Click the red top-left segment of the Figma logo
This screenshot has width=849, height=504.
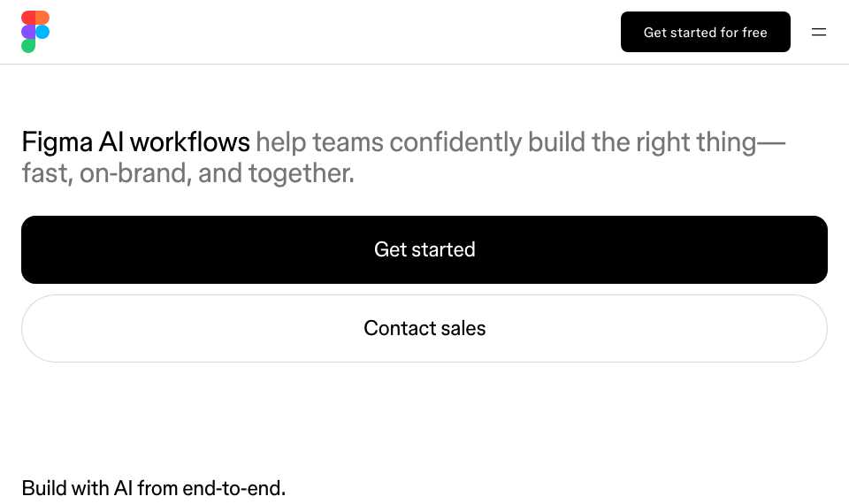pos(28,18)
